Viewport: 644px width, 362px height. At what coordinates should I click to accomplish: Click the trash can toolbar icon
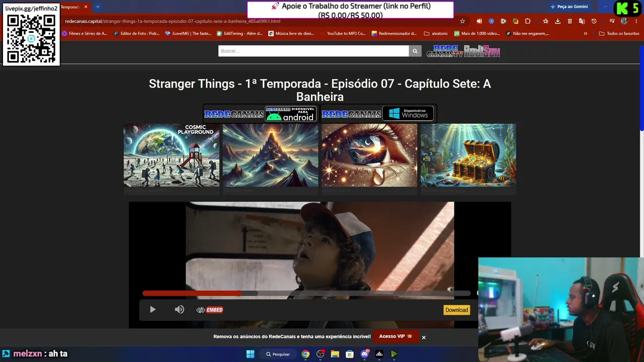click(x=570, y=21)
